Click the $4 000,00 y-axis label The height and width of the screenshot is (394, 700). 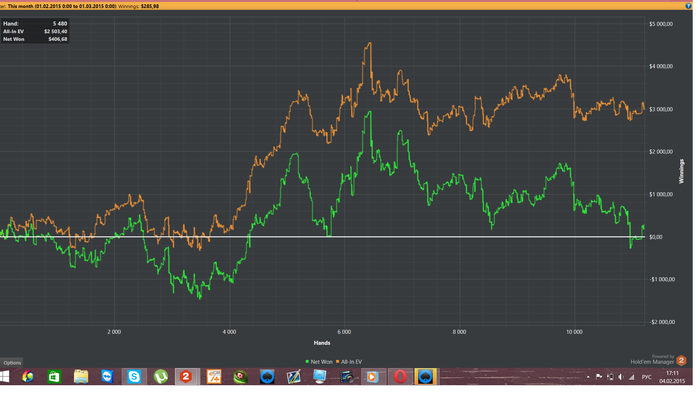click(x=661, y=66)
